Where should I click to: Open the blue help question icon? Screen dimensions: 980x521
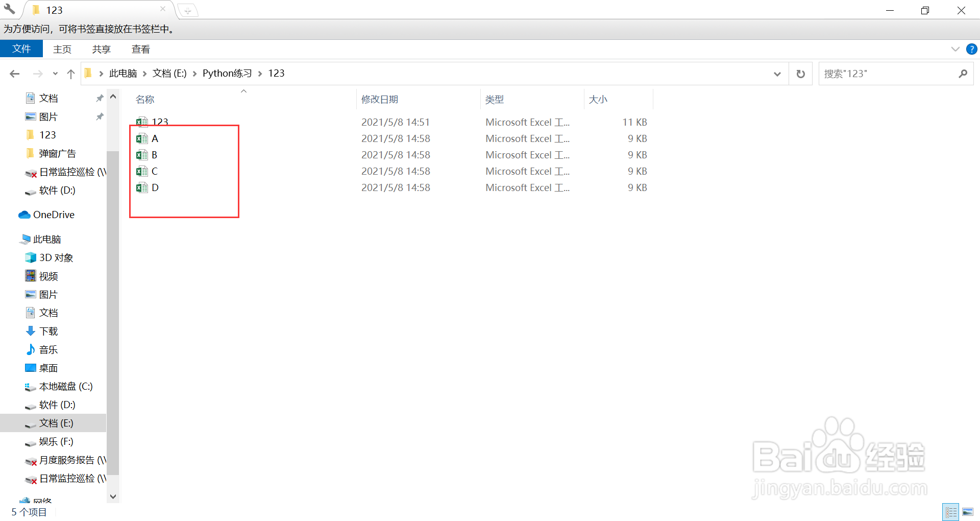972,49
